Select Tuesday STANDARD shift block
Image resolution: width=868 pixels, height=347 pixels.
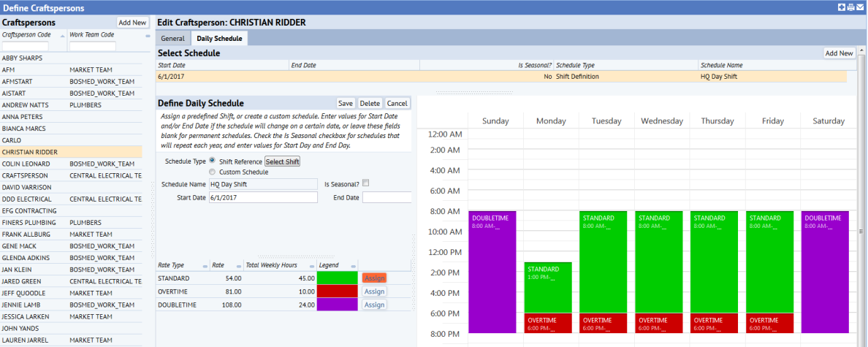point(604,262)
